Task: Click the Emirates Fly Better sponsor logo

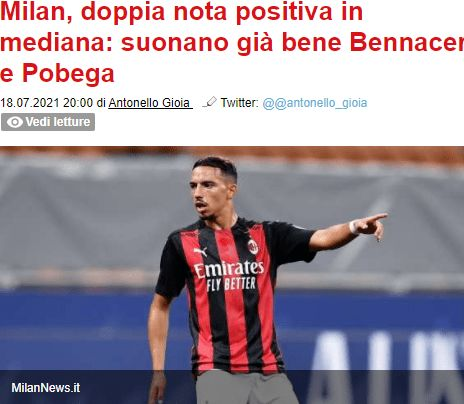Action: 230,276
